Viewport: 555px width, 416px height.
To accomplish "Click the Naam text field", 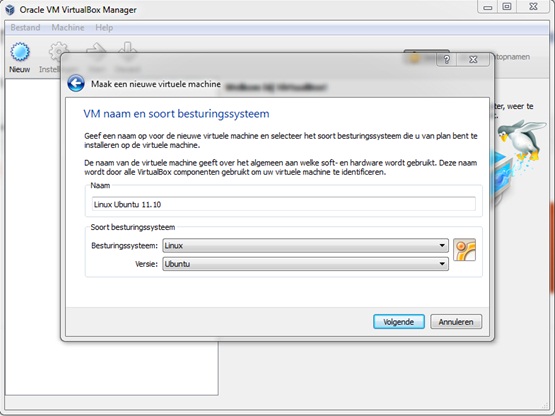I will pyautogui.click(x=284, y=204).
